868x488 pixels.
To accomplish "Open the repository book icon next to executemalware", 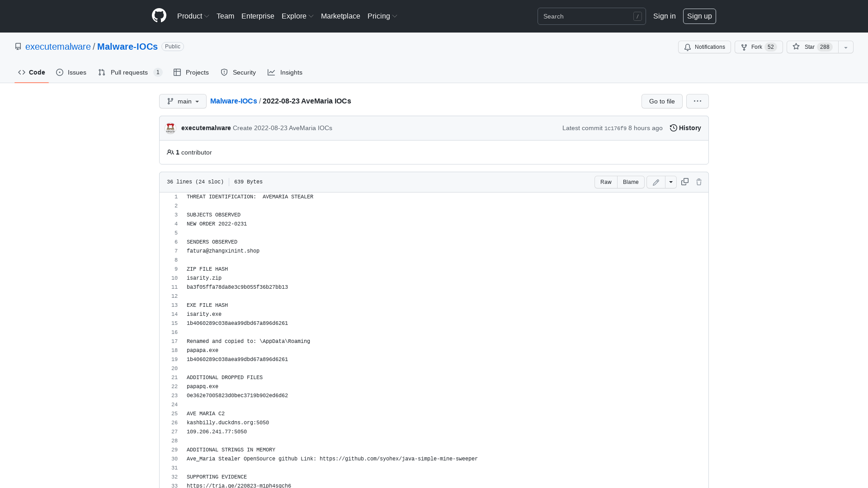I will click(18, 47).
